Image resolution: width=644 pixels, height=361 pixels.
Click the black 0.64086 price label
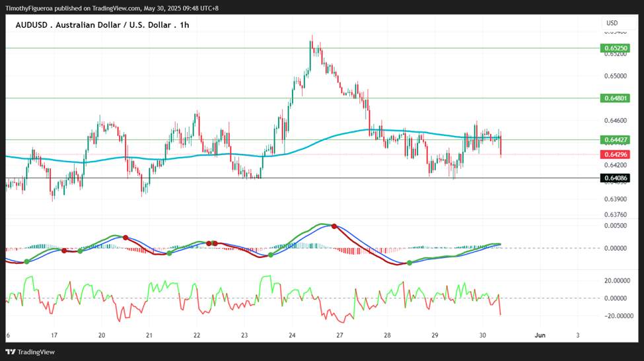point(615,178)
